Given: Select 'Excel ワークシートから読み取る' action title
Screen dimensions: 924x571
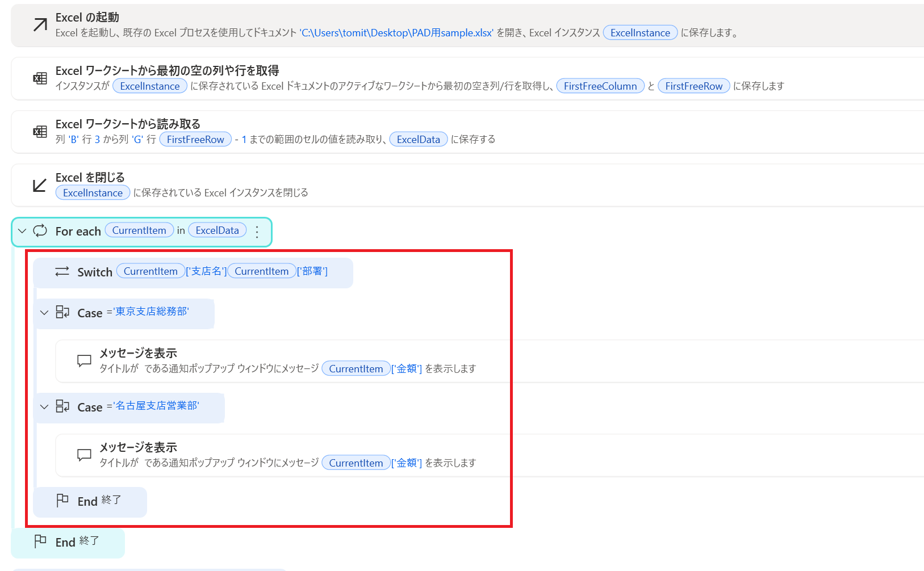Looking at the screenshot, I should tap(128, 124).
